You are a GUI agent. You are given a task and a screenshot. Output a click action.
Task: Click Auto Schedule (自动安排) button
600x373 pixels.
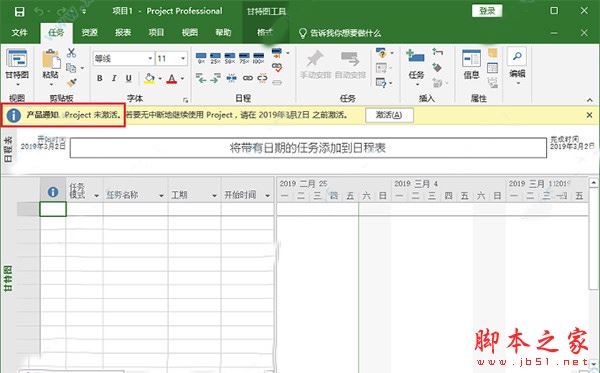tap(350, 65)
